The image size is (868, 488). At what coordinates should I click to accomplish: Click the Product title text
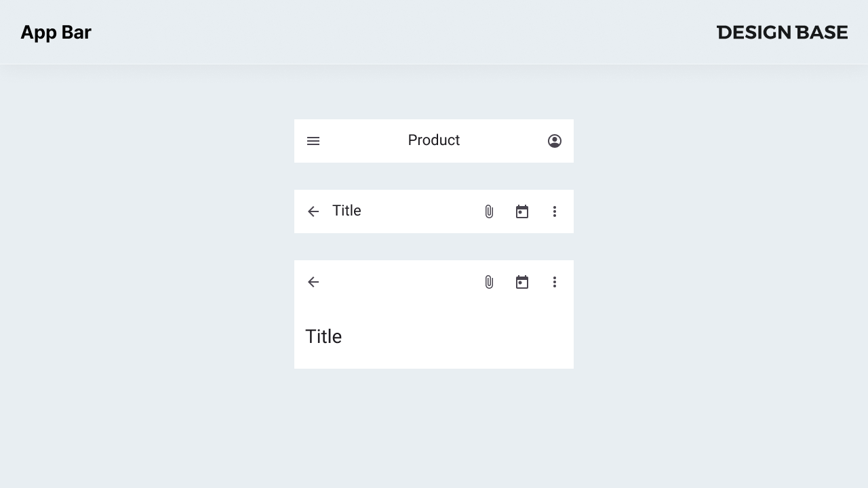[x=433, y=140]
